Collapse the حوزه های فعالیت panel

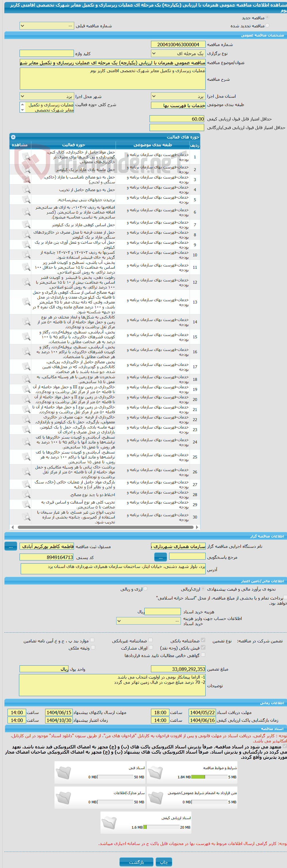click(13, 137)
